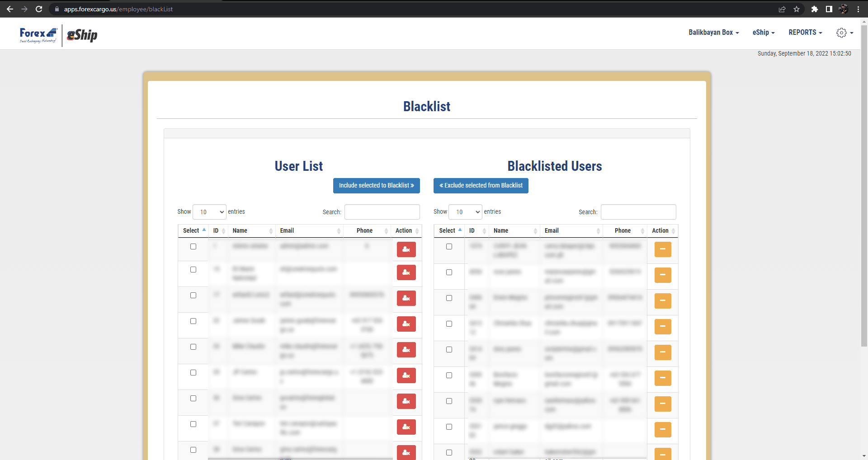Sort Blacklisted Users by Name column
The image size is (868, 460).
tap(514, 231)
